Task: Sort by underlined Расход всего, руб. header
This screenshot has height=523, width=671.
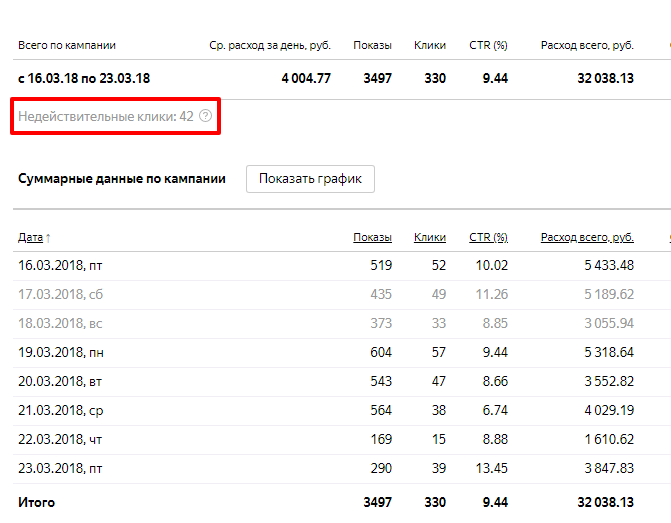Action: [587, 237]
